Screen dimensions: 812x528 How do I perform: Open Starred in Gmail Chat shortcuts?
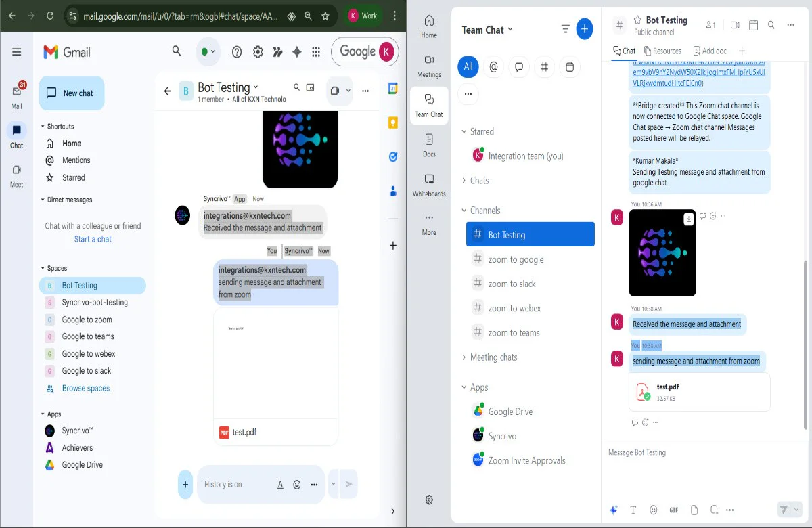(73, 178)
